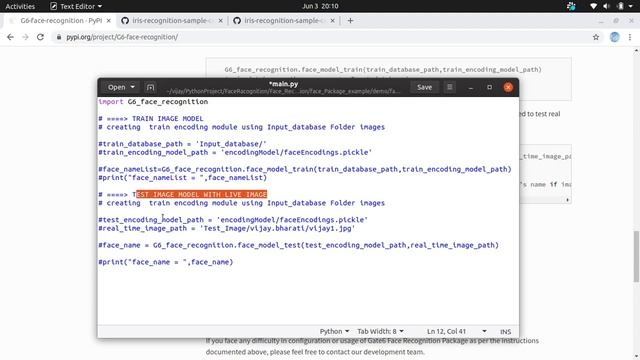Viewport: 640px width, 360px height.
Task: Click the '# ====> TRAIN IMAGE MODEL' comment line
Action: [151, 119]
